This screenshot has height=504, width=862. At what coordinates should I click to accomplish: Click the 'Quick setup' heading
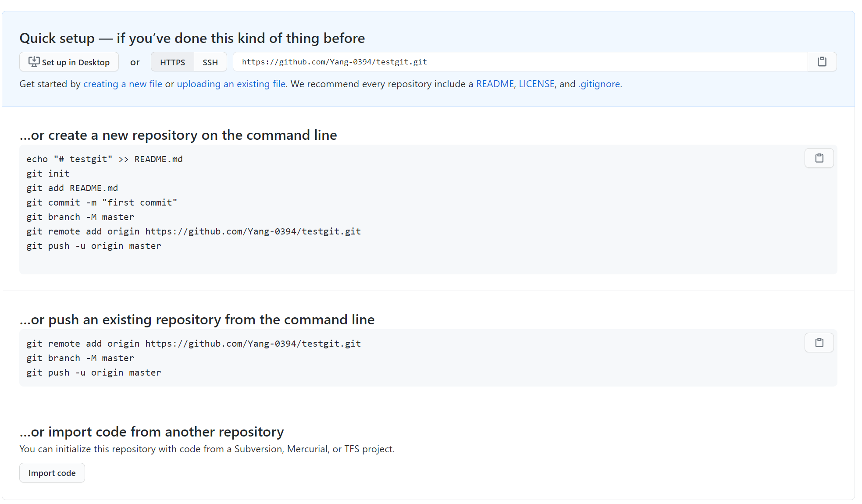click(192, 39)
